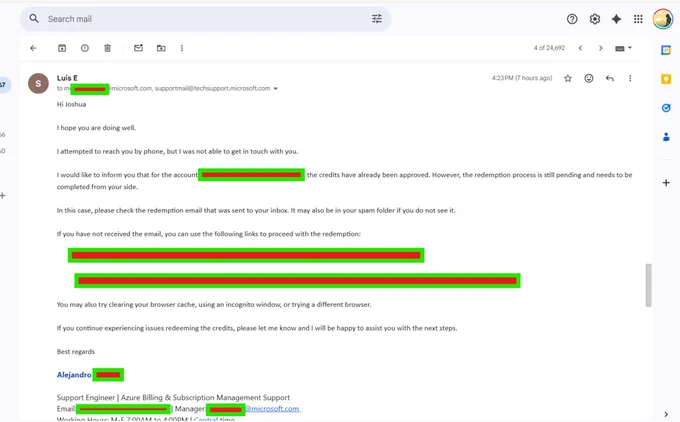Click the 4 of 24,692 counter
The image size is (680, 422).
pyautogui.click(x=549, y=48)
